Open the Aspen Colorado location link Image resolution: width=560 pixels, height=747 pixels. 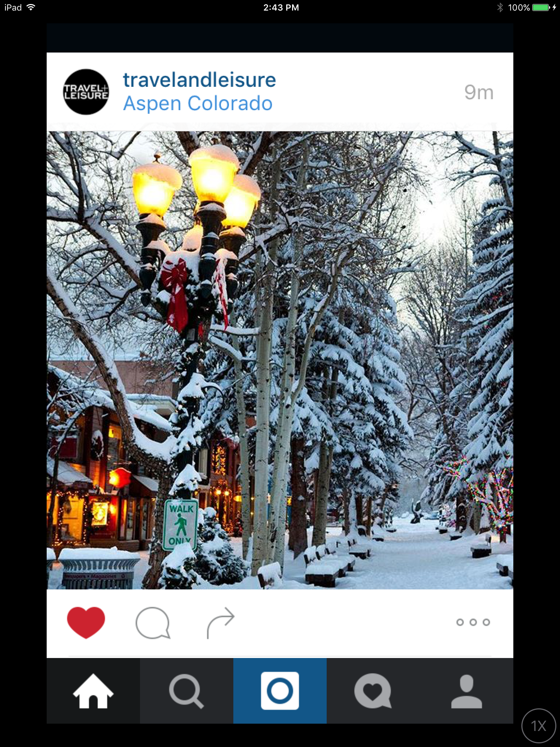198,104
